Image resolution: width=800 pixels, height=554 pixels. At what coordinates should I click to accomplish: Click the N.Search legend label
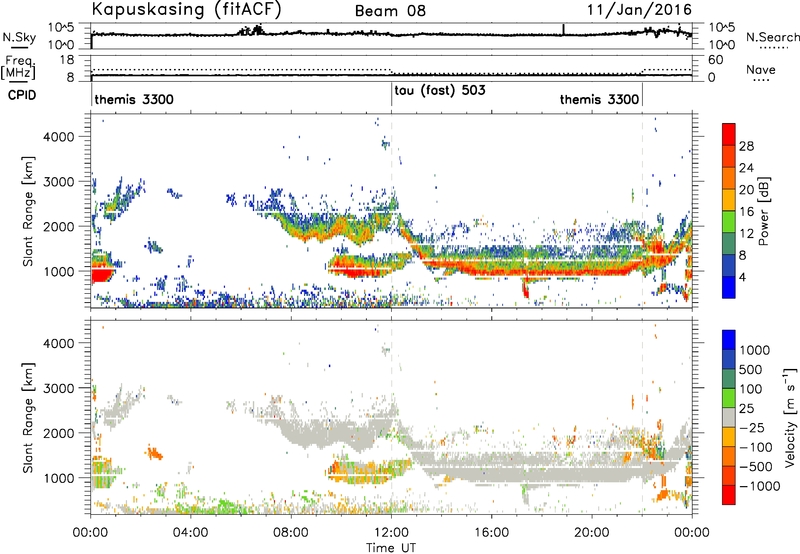tap(772, 37)
